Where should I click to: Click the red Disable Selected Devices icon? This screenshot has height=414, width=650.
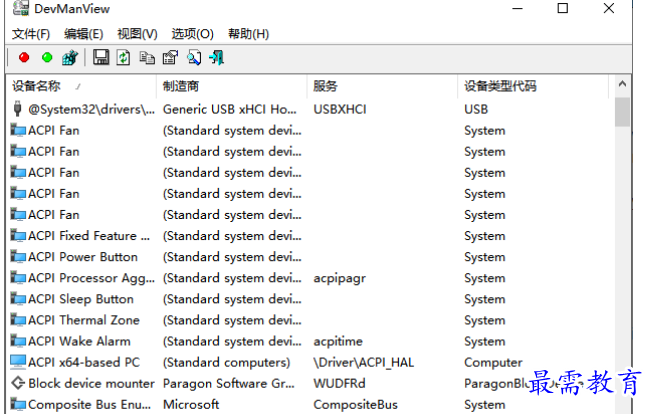tap(24, 57)
